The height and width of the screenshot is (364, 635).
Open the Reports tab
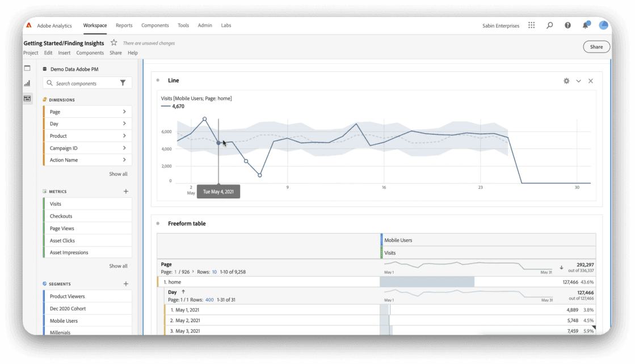[x=124, y=26]
